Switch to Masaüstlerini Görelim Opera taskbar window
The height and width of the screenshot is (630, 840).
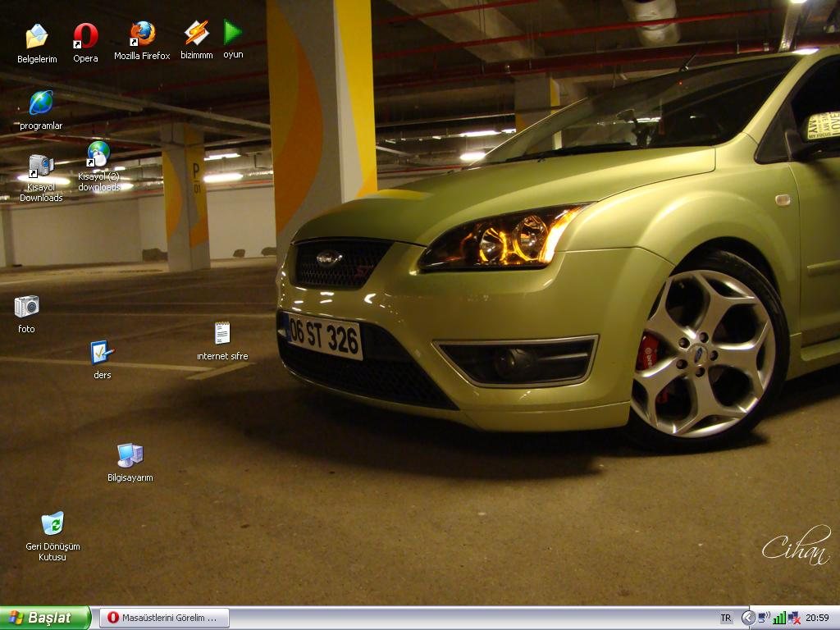164,618
